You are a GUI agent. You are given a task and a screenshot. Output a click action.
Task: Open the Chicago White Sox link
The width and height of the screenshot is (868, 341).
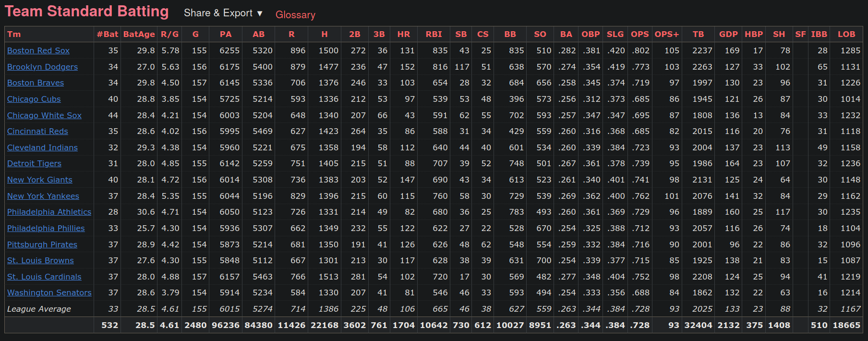click(44, 115)
